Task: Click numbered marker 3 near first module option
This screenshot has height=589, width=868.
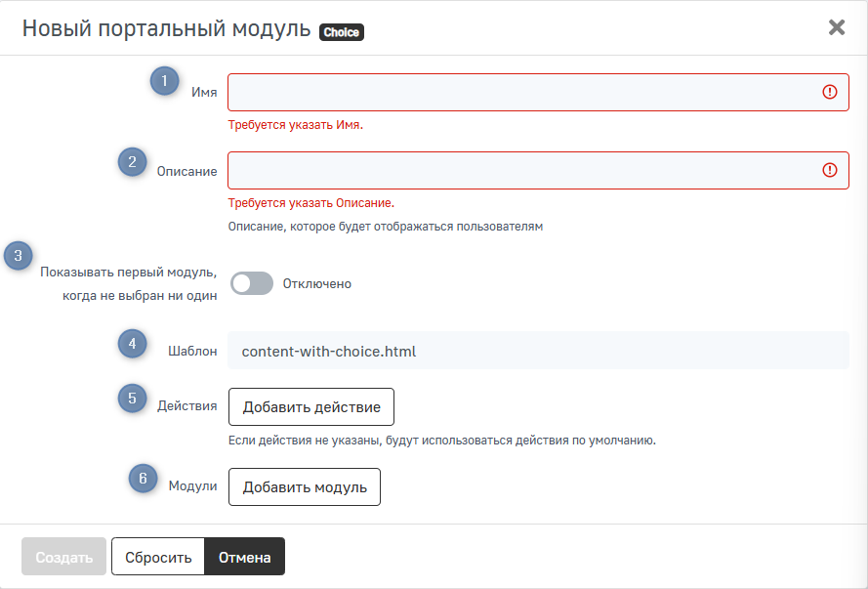Action: pos(18,256)
